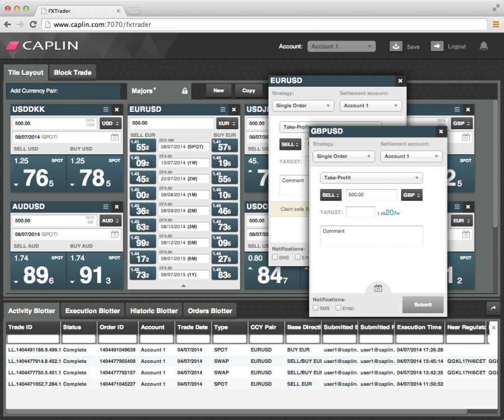Close the AUDUSD tile
Viewport: 504px width, 420px height.
pos(117,206)
